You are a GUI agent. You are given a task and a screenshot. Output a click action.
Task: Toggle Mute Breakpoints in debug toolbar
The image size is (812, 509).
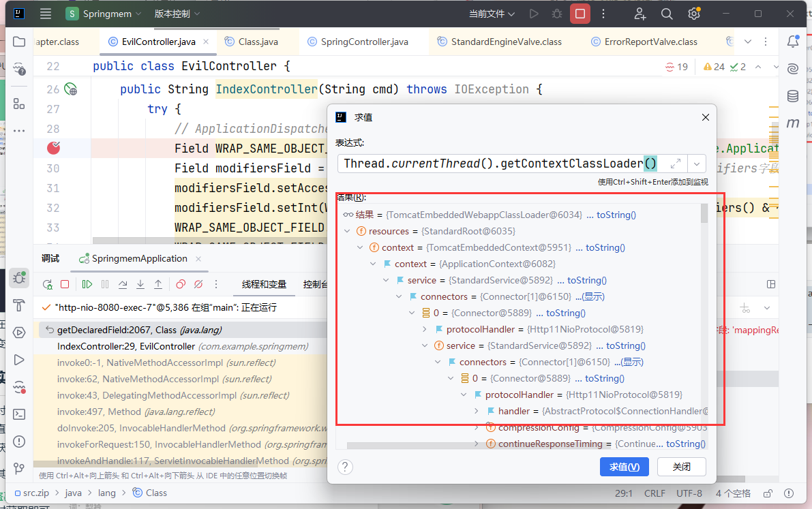(x=198, y=284)
